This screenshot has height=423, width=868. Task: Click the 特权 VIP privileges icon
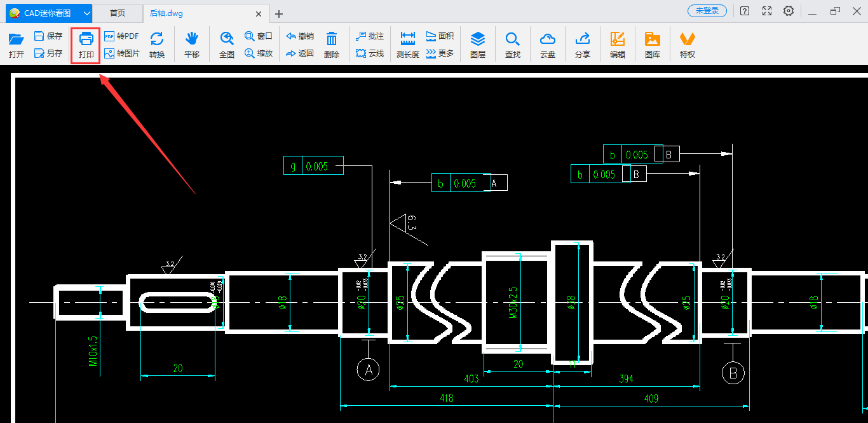coord(688,45)
